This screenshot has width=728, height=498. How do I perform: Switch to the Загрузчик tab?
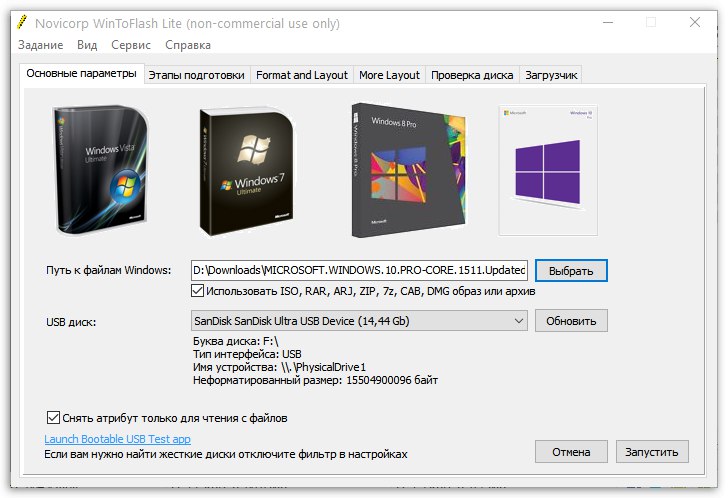coord(551,75)
